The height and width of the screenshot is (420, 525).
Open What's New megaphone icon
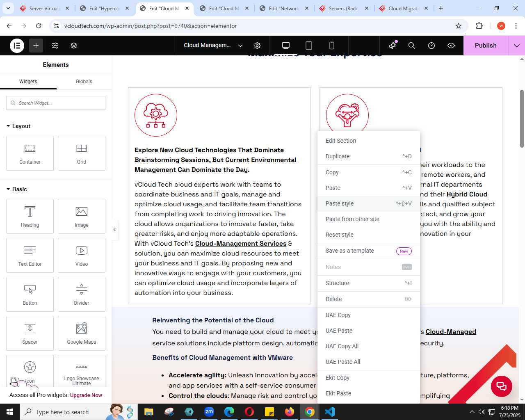click(x=393, y=46)
